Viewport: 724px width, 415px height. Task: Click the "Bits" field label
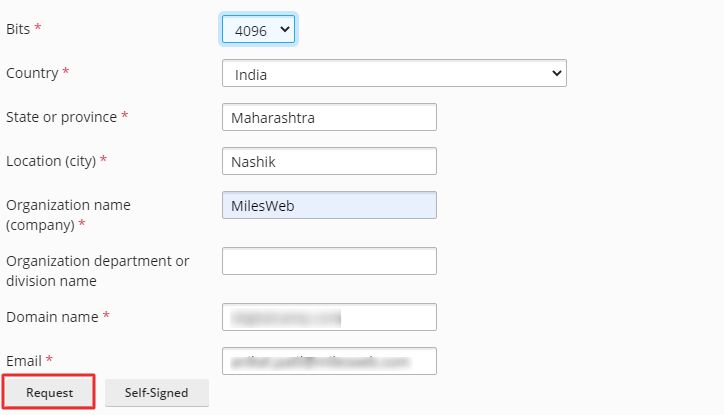(x=18, y=29)
